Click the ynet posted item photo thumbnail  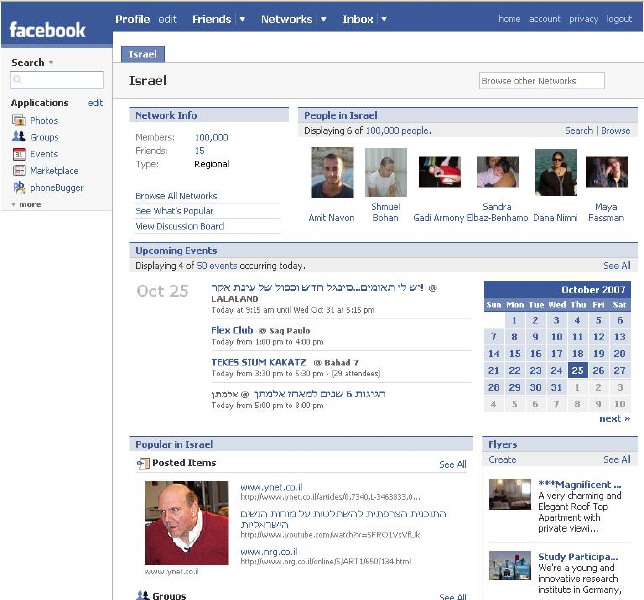pos(186,523)
